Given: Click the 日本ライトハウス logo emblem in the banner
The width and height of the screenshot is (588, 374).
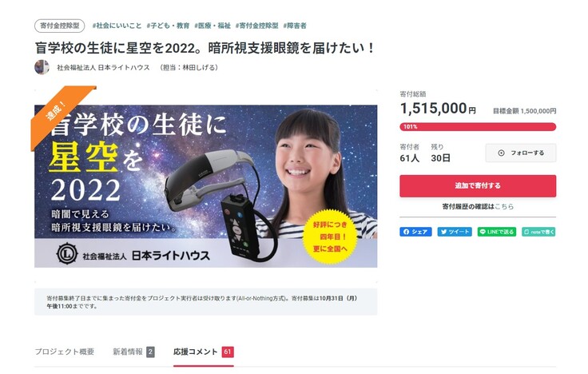Looking at the screenshot, I should tap(67, 254).
